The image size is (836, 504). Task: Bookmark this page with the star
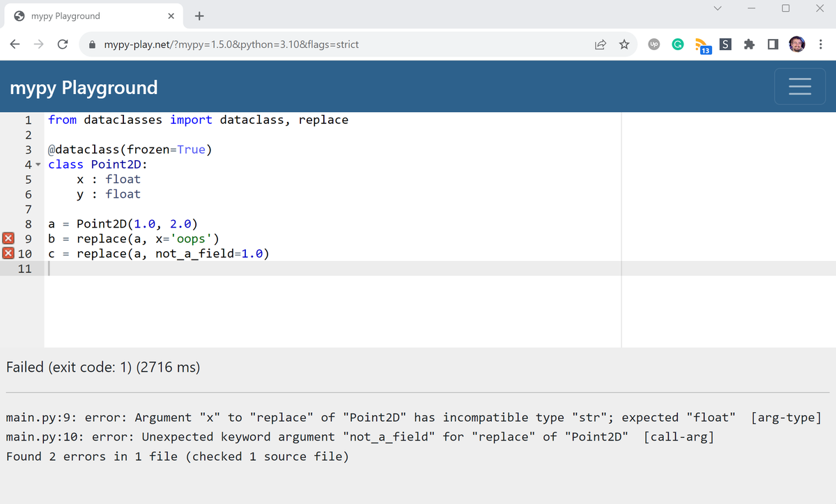pyautogui.click(x=624, y=45)
